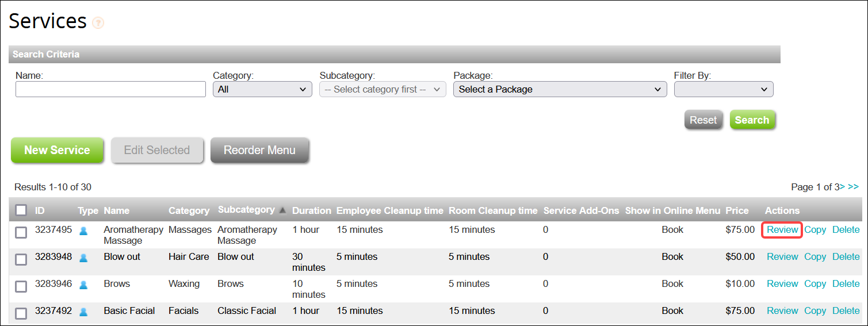Click the person type icon for Basic Facial

[x=83, y=312]
